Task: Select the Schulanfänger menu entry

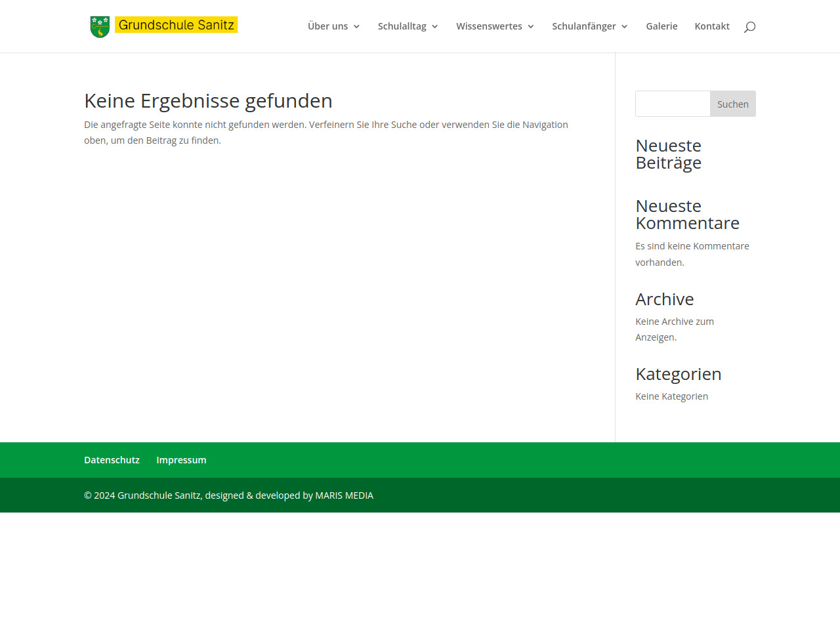Action: pyautogui.click(x=583, y=26)
